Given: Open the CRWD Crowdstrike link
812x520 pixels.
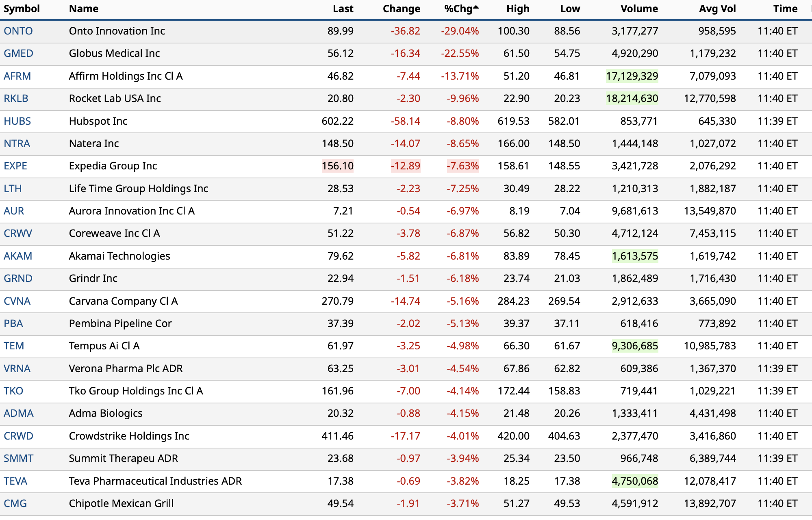Looking at the screenshot, I should (x=18, y=436).
